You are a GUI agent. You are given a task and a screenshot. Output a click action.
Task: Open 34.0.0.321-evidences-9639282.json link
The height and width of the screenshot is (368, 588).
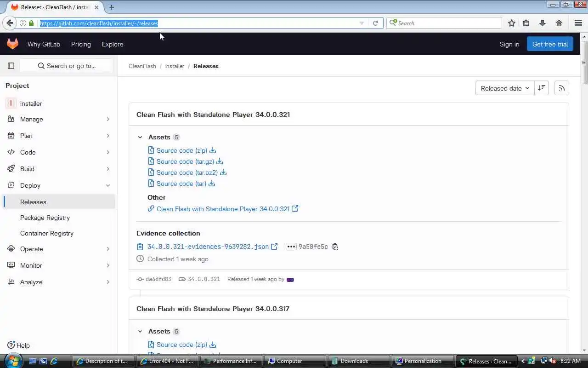[x=208, y=247]
